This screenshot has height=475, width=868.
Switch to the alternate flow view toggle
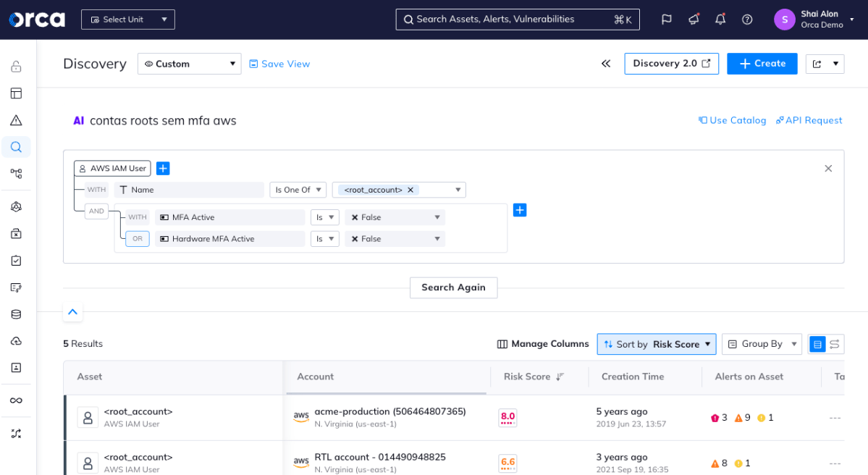835,345
